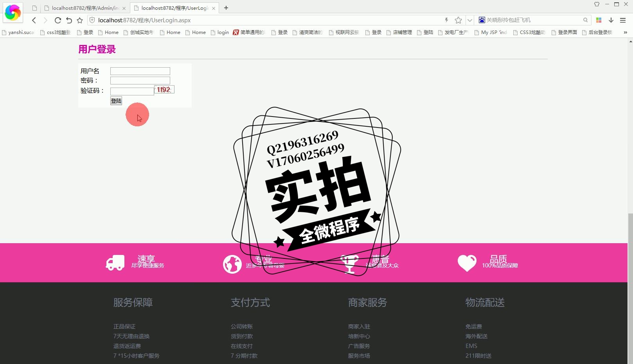Open 在线支付 footer link

pyautogui.click(x=242, y=346)
